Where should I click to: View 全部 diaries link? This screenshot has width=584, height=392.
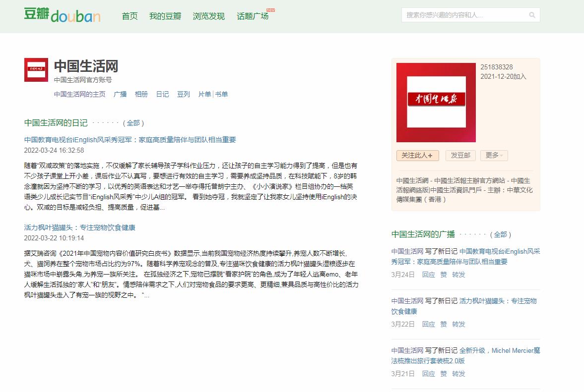click(133, 123)
